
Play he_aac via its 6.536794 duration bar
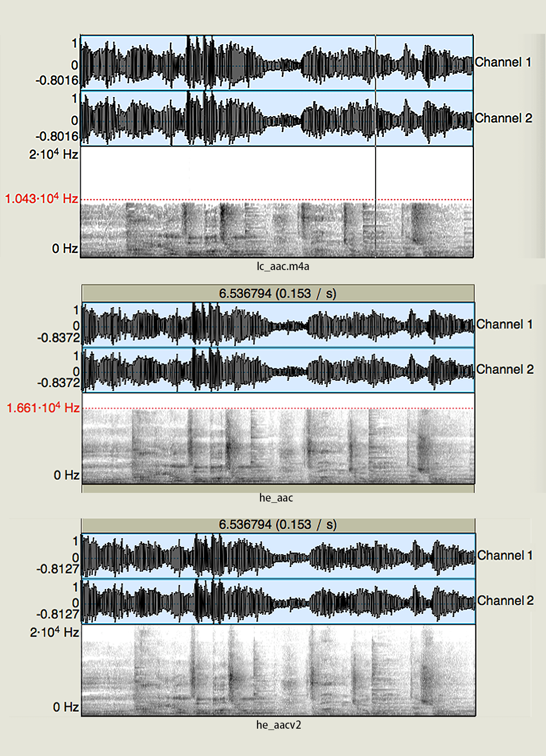point(278,293)
